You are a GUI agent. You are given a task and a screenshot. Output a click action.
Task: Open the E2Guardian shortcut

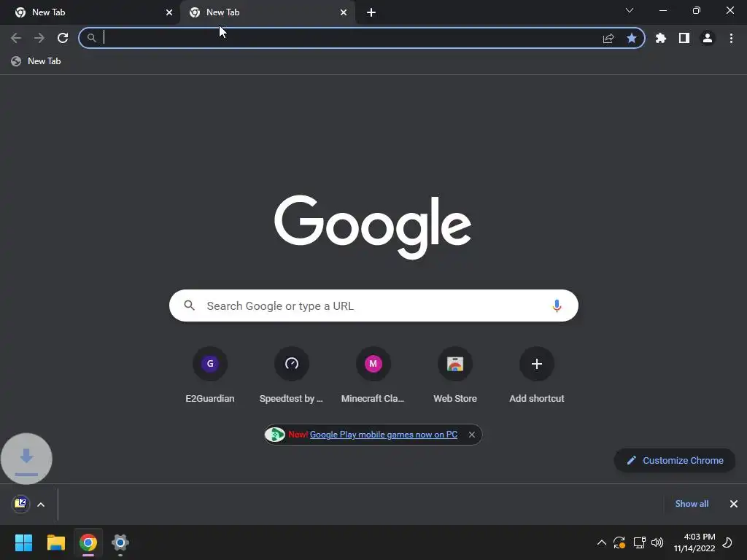[x=209, y=376]
